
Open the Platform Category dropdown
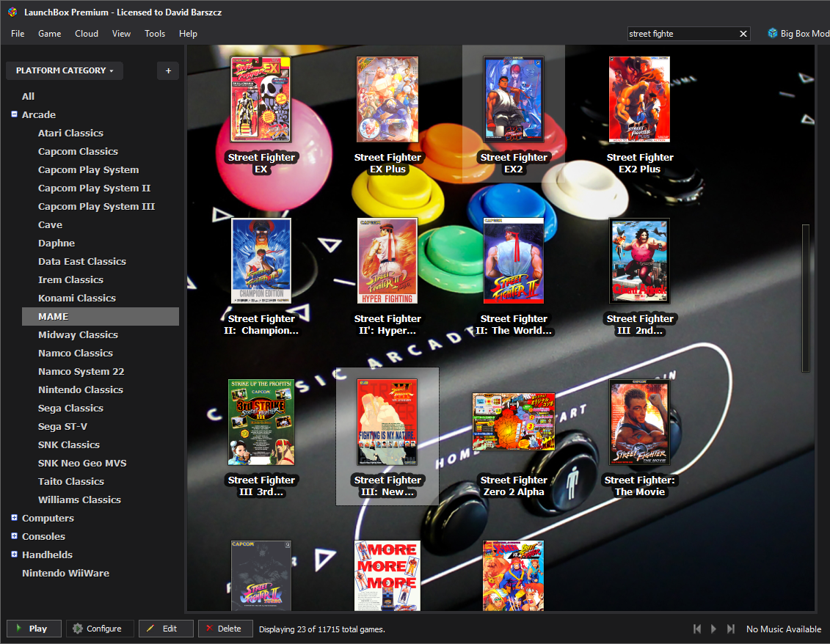[x=65, y=71]
